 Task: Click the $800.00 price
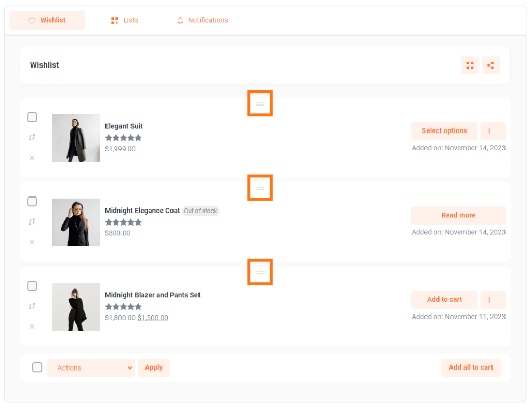pos(117,233)
